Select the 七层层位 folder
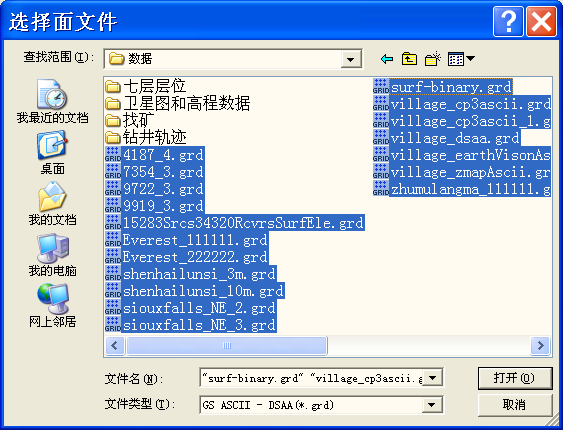563x430 pixels. click(145, 86)
